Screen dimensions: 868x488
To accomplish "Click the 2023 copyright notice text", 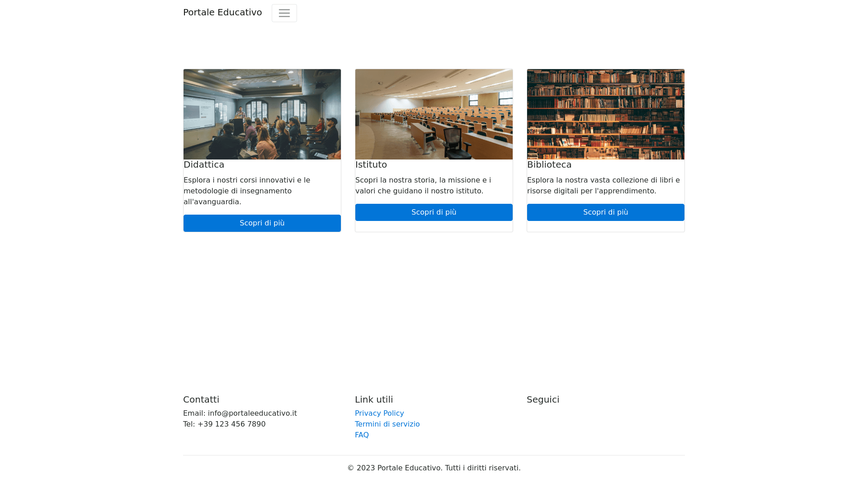I will coord(434,468).
